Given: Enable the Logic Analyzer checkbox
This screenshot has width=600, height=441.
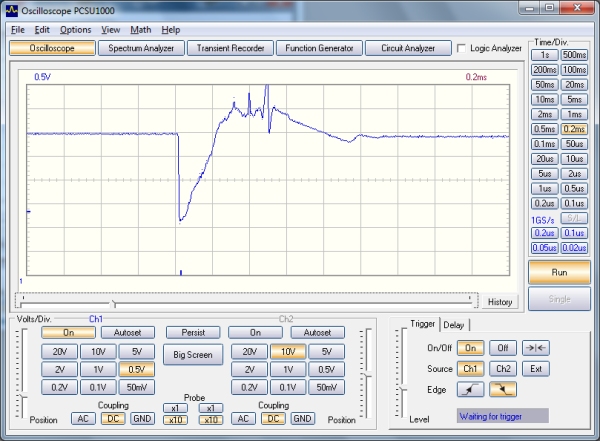Looking at the screenshot, I should pos(461,48).
